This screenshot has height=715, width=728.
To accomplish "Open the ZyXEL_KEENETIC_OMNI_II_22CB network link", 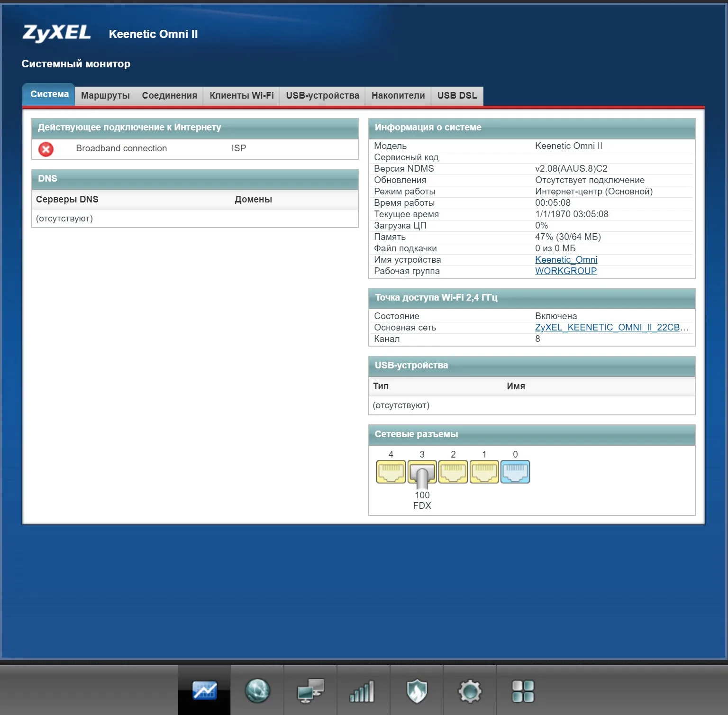I will tap(611, 328).
